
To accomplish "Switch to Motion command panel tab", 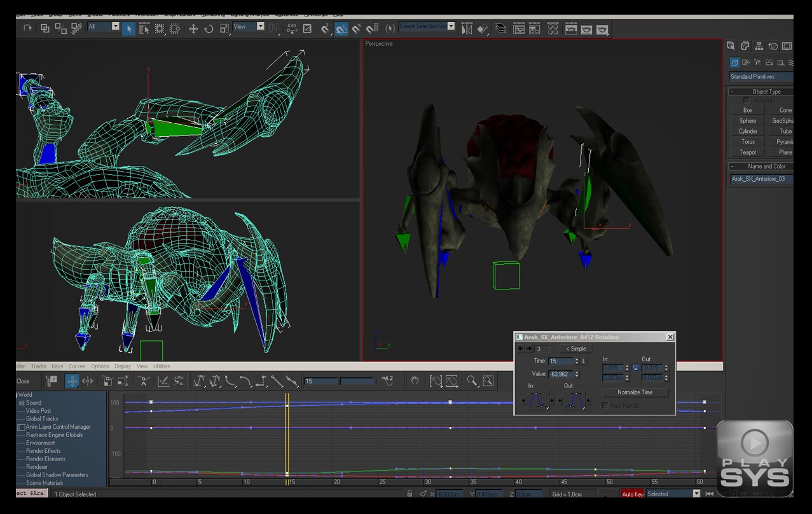I will click(x=773, y=46).
